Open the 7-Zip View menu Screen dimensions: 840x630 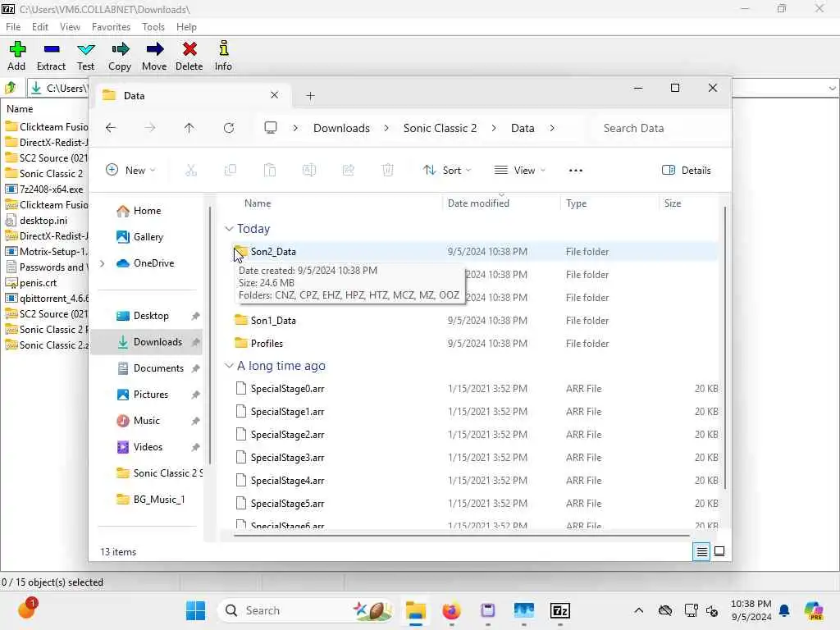[70, 27]
